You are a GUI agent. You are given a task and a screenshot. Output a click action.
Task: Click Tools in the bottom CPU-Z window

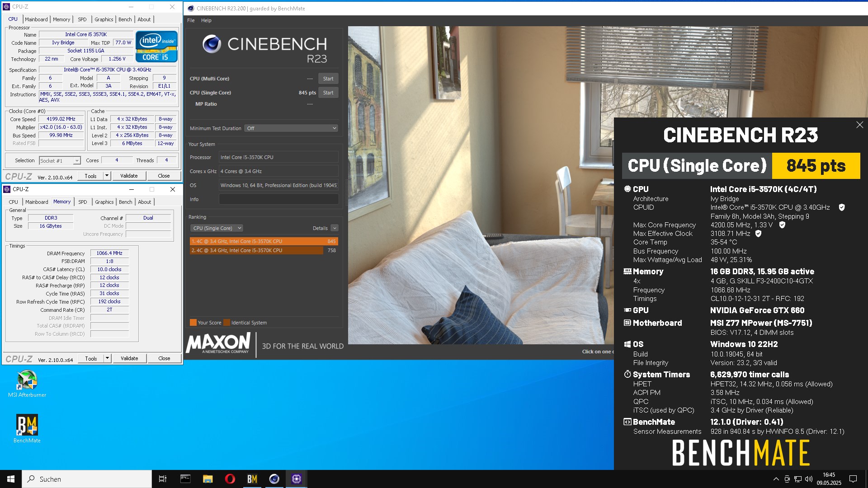pyautogui.click(x=91, y=358)
